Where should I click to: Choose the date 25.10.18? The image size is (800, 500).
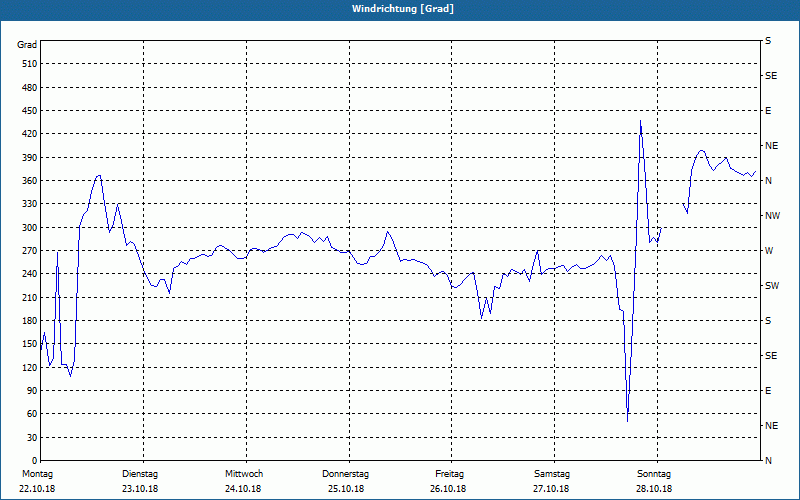tap(346, 489)
